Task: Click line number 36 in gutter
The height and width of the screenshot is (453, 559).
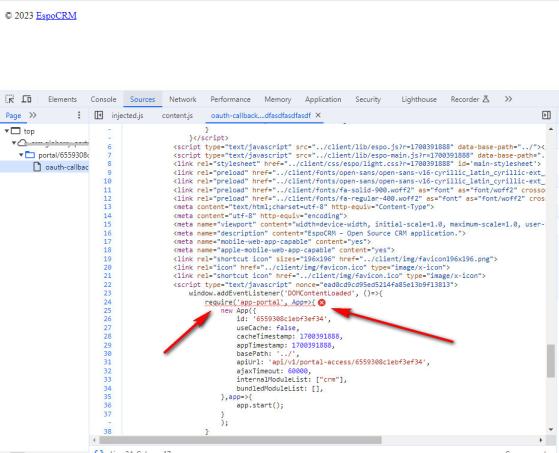Action: [107, 405]
